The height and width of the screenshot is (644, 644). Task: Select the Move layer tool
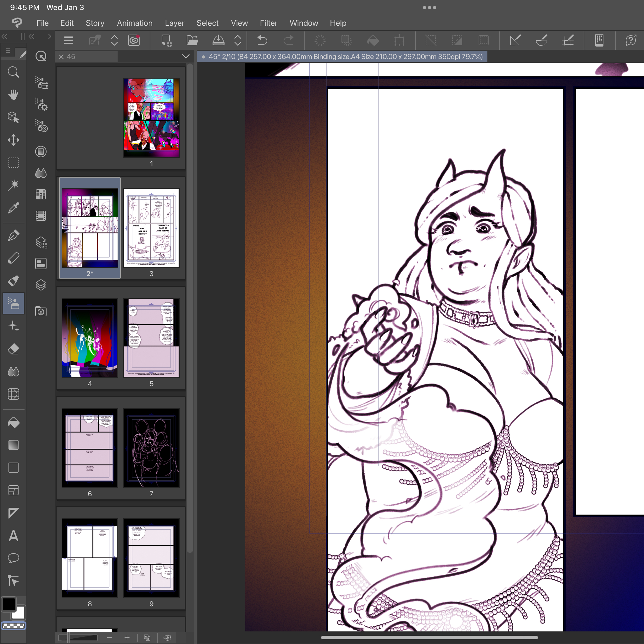point(13,140)
